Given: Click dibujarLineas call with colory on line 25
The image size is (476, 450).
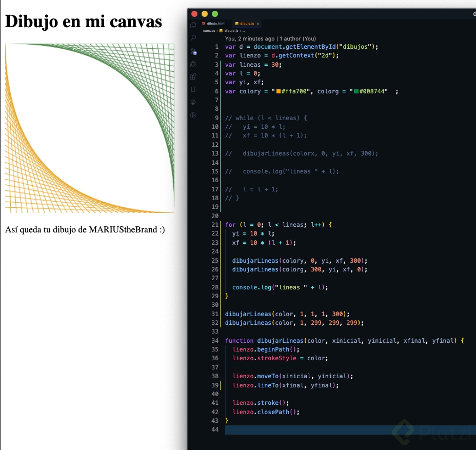Looking at the screenshot, I should 300,261.
